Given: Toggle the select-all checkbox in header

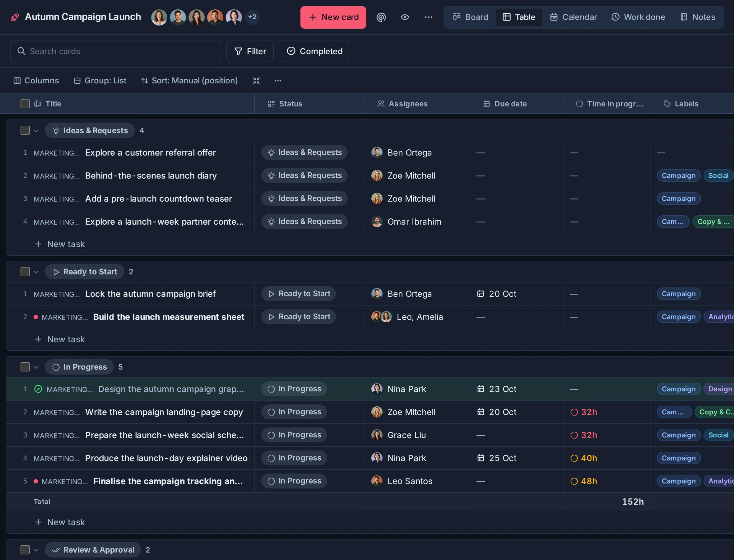Looking at the screenshot, I should click(25, 104).
